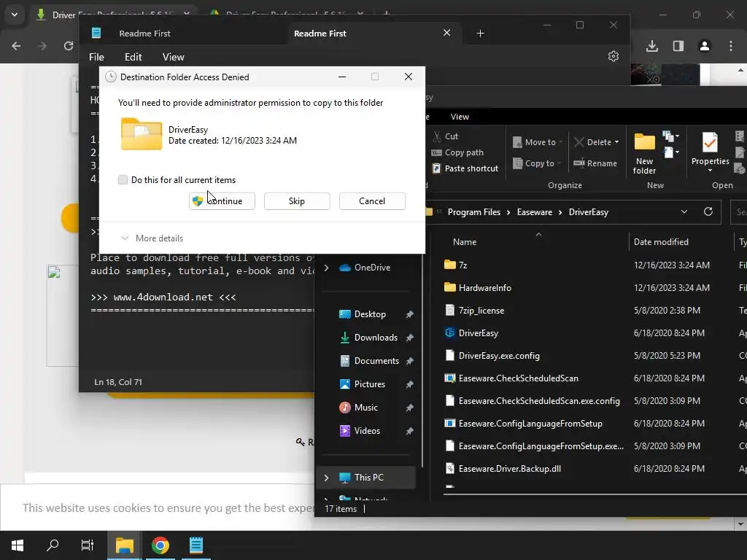Click Chrome icon on the taskbar
Viewport: 747px width, 560px height.
(160, 545)
